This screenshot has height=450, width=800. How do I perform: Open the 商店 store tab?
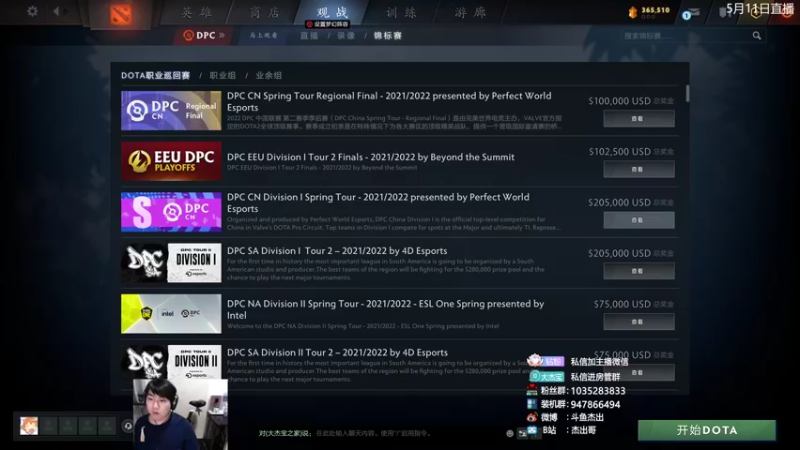coord(265,12)
